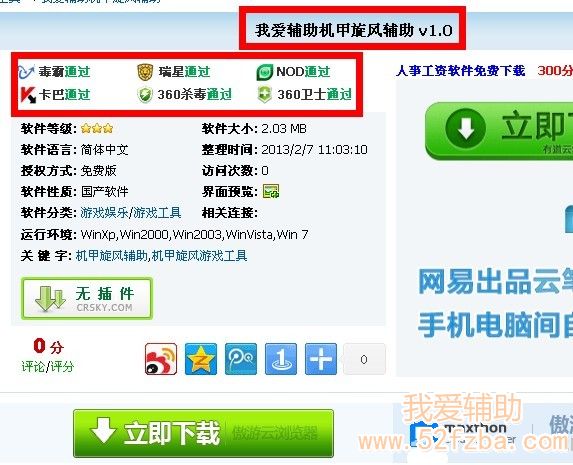Click the Tencent Weibo share icon
The width and height of the screenshot is (573, 465).
pos(240,359)
